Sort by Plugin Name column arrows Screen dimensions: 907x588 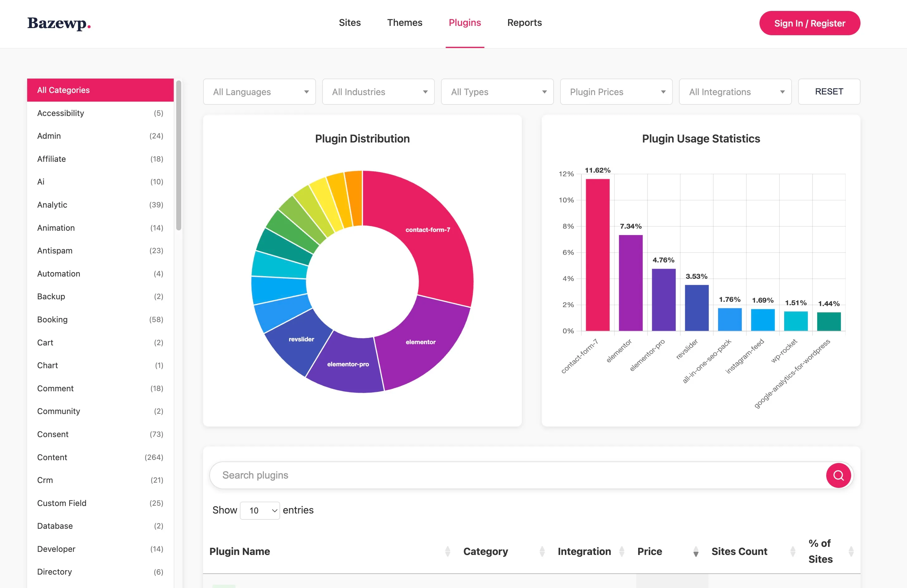(x=447, y=551)
